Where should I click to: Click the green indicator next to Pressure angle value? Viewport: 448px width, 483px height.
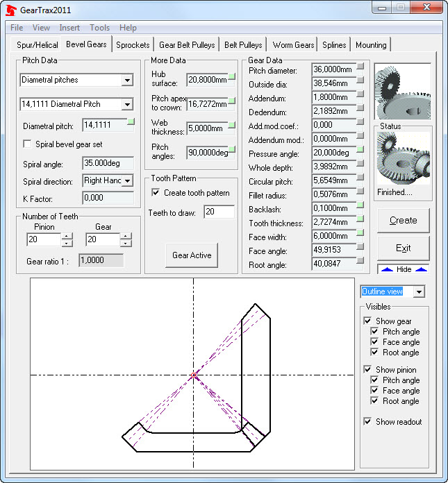tap(360, 149)
